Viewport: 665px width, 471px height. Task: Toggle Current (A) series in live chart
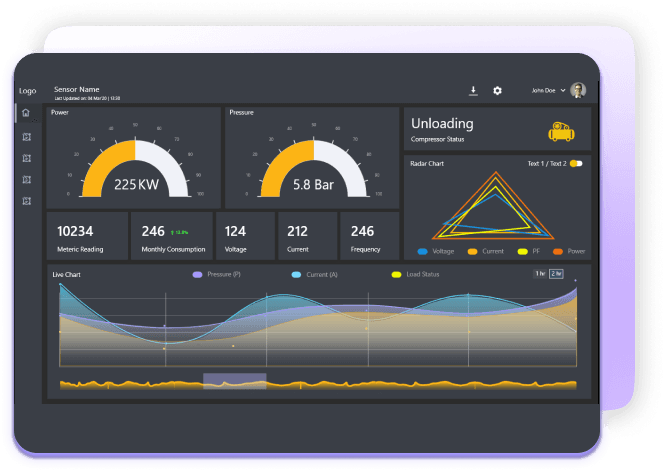click(314, 275)
